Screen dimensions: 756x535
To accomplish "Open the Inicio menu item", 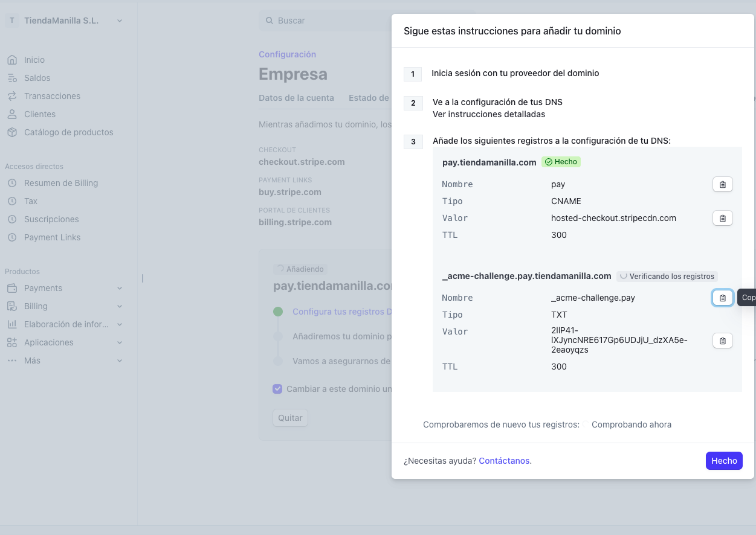I will tap(34, 60).
